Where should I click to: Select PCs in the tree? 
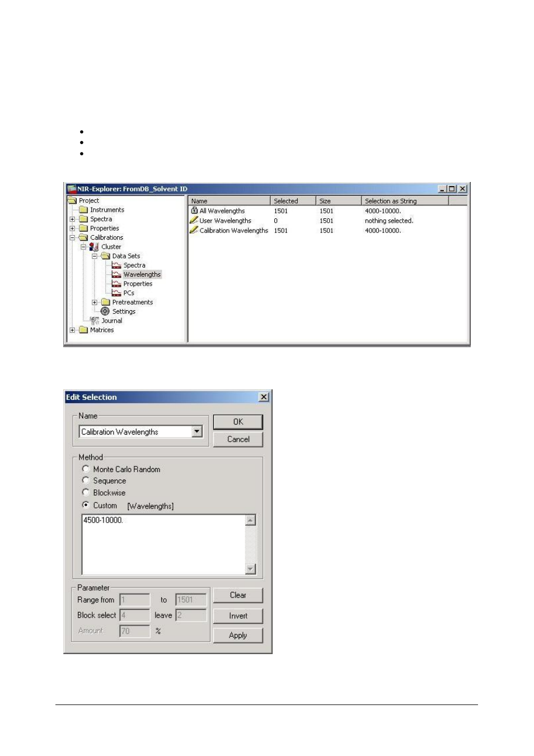pos(129,293)
